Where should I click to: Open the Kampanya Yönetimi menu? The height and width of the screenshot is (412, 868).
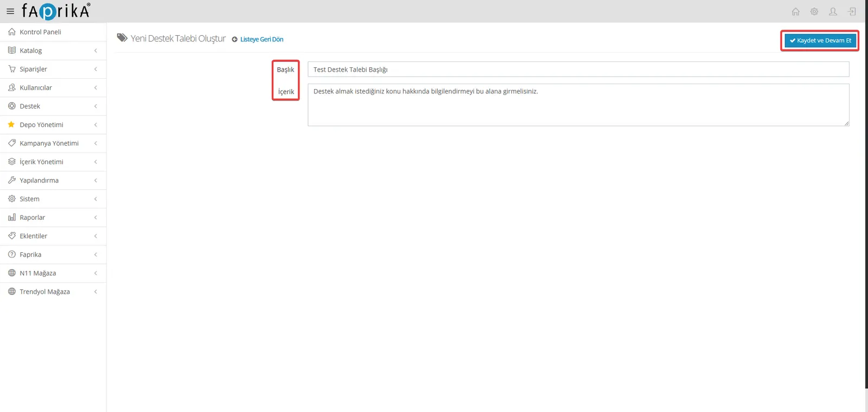tap(53, 143)
